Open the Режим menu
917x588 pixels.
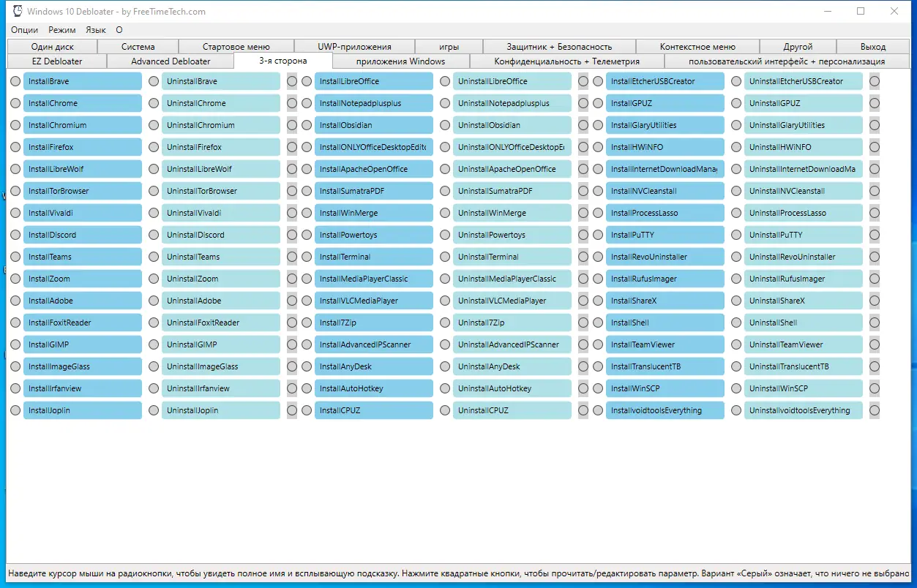(x=62, y=30)
